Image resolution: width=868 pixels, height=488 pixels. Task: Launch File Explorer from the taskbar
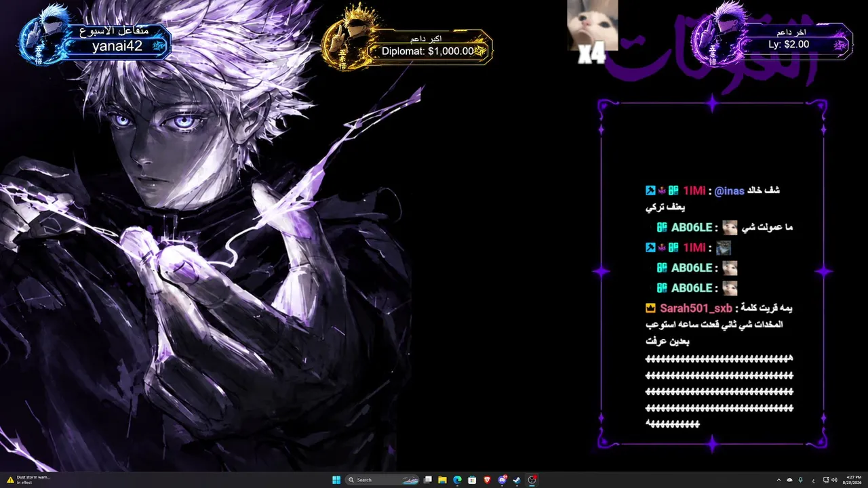(442, 480)
